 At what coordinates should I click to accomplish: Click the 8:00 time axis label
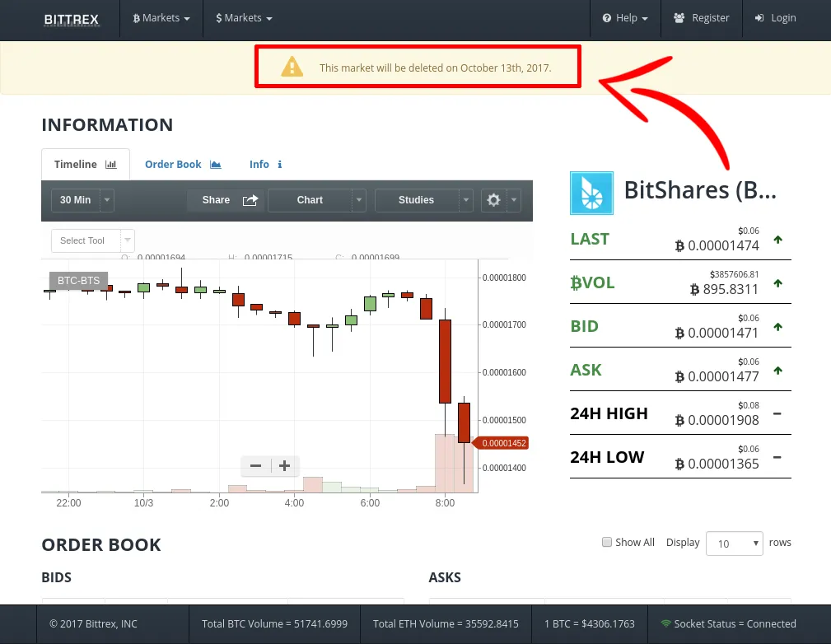click(446, 503)
